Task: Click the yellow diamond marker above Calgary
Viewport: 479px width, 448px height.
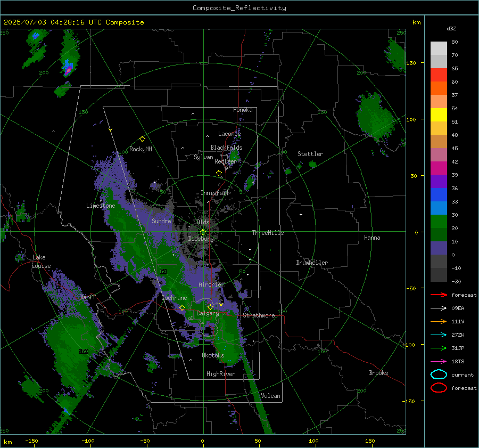Action: click(x=210, y=307)
